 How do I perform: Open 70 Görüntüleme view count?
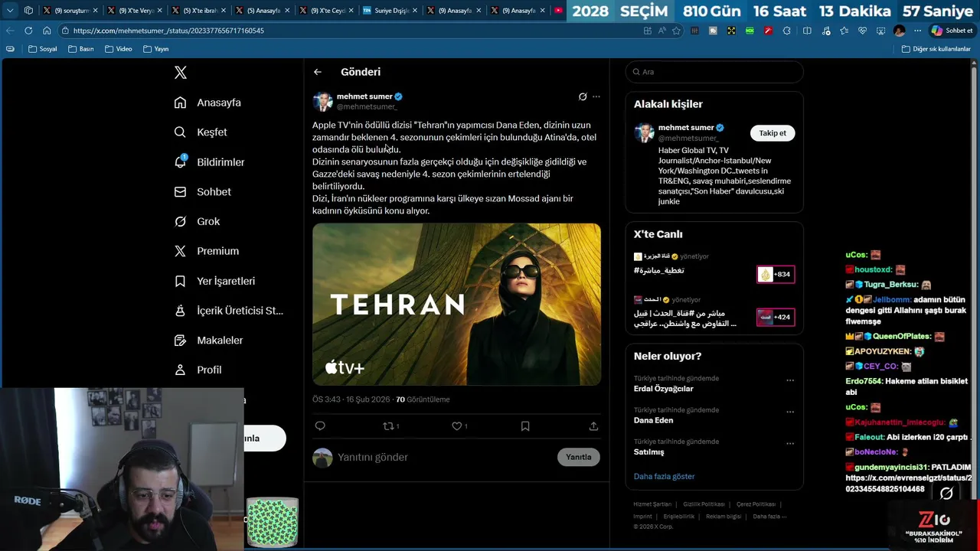pyautogui.click(x=423, y=399)
